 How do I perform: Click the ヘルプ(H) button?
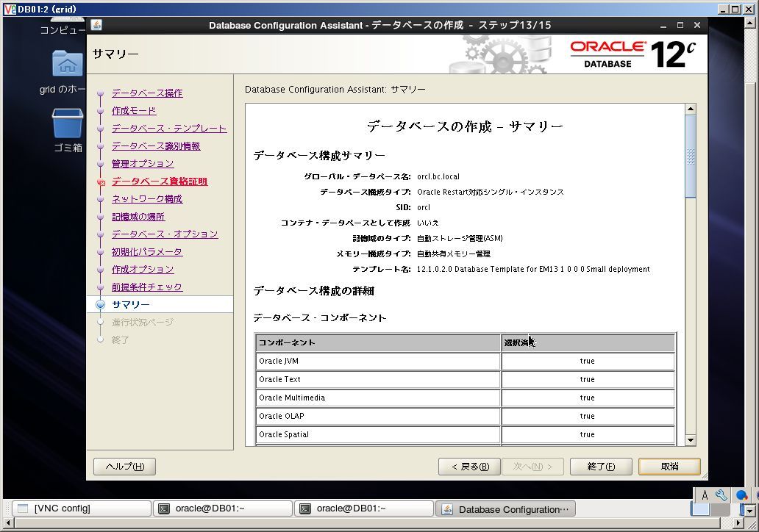[x=124, y=467]
